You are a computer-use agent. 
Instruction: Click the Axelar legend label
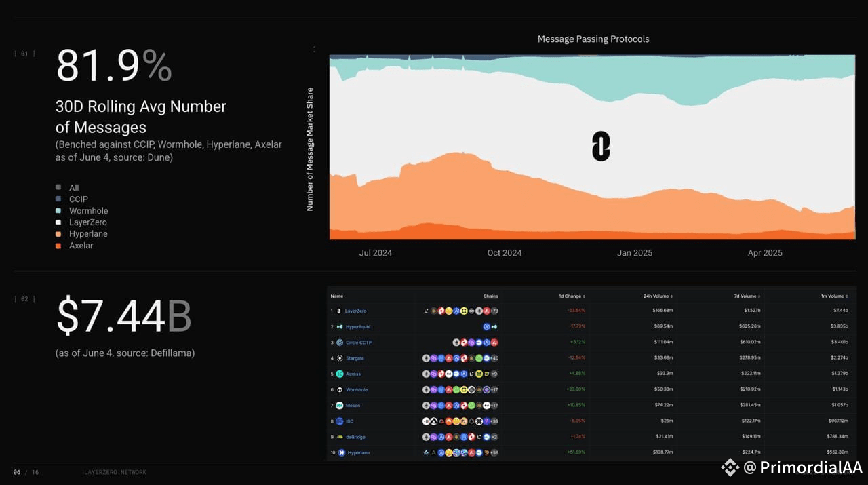(x=81, y=245)
